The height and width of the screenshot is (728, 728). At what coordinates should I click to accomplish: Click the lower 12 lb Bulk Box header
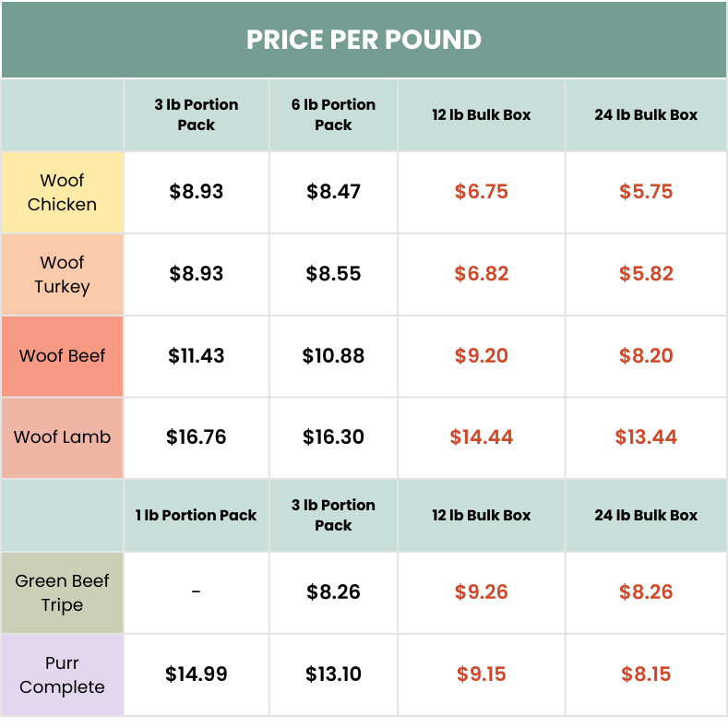coord(481,515)
